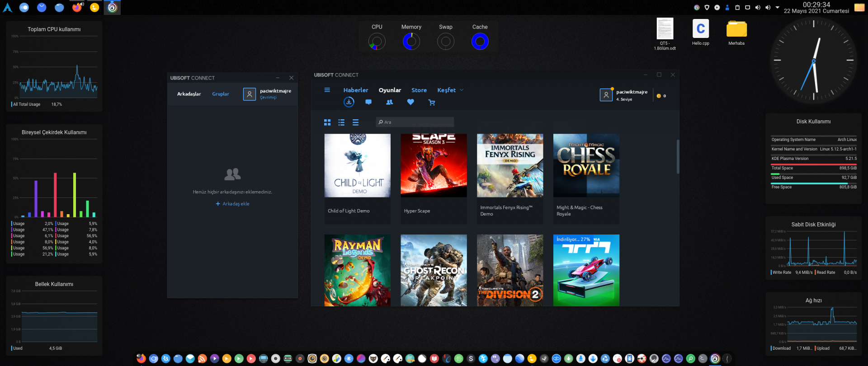Click the Total Space progress bar
Screen dimensions: 868x366
[x=814, y=164]
